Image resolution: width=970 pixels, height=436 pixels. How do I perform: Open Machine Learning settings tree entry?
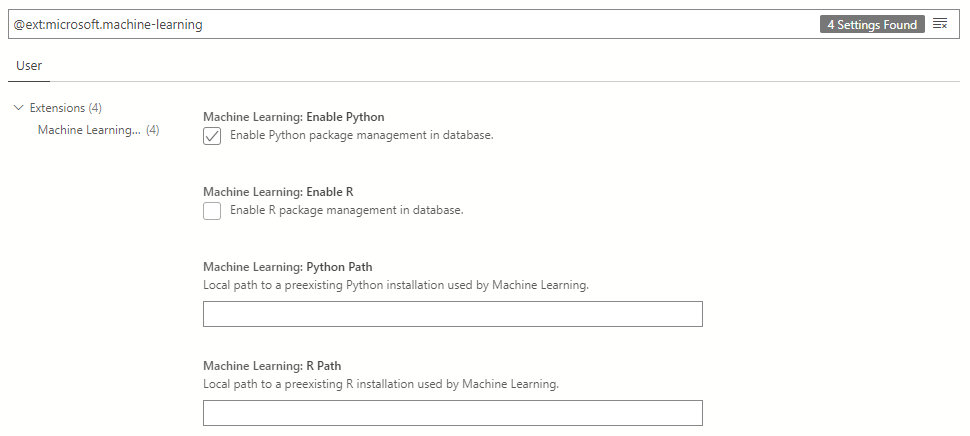89,130
